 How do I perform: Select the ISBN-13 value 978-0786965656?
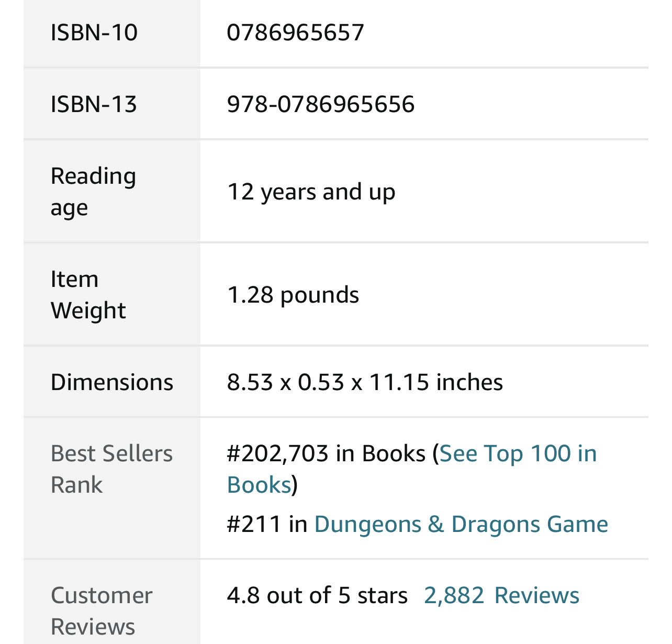click(x=320, y=104)
